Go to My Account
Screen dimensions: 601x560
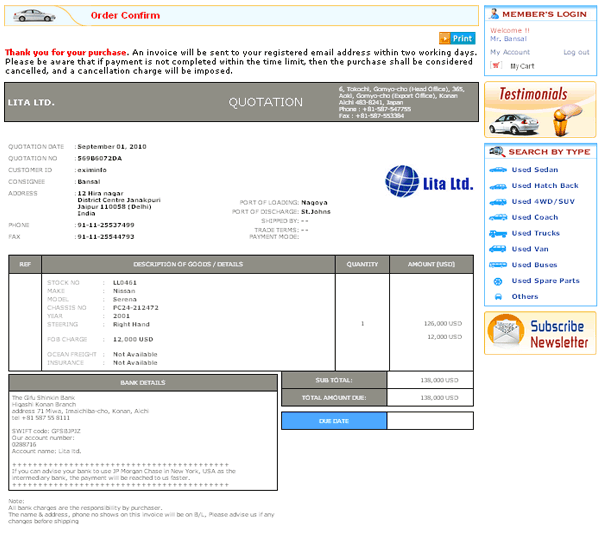(510, 52)
